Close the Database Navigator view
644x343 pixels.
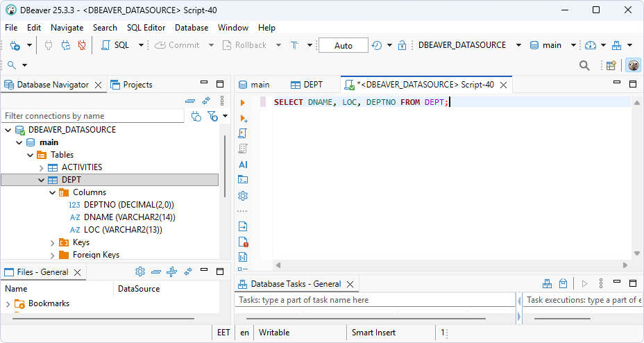coord(98,85)
